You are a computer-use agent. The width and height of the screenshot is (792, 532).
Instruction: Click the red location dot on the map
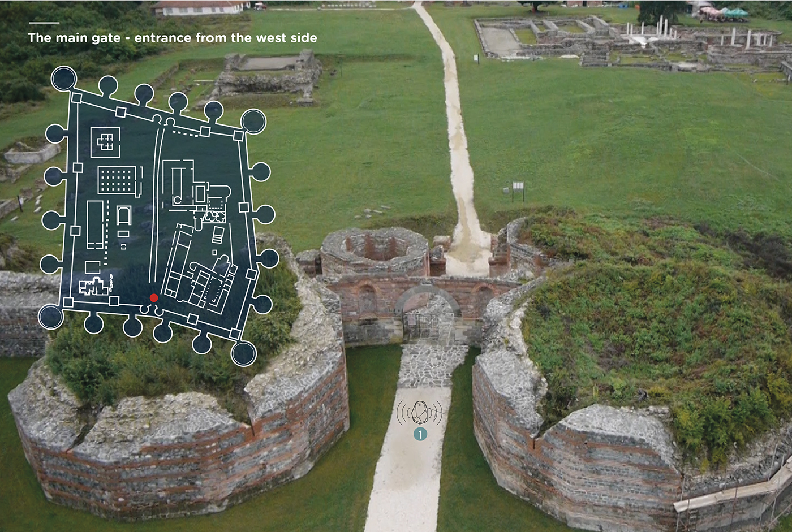(x=154, y=298)
